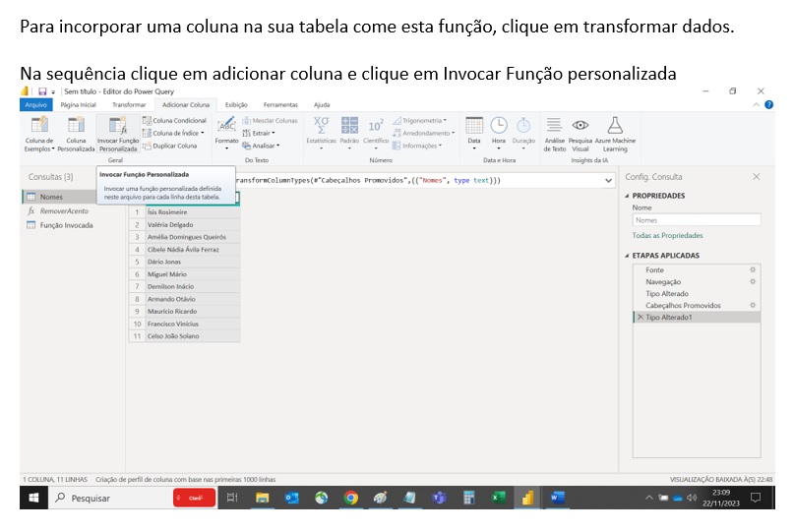Viewport: 794px width, 532px height.
Task: Click the Data calendar icon
Action: pyautogui.click(x=474, y=125)
